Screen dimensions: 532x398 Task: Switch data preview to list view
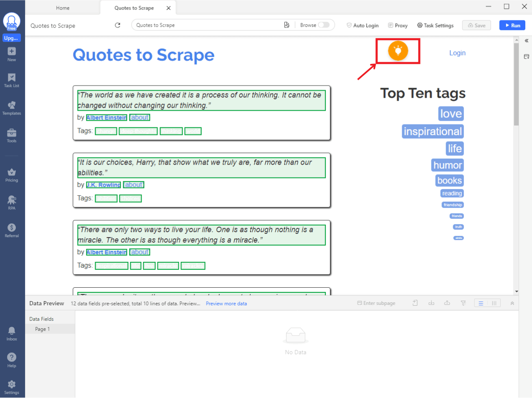point(481,303)
